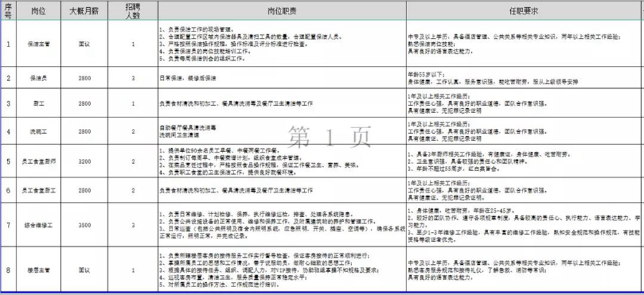Viewport: 644px width, 295px height.
Task: Select the 大概月薪 header cell
Action: coord(83,11)
